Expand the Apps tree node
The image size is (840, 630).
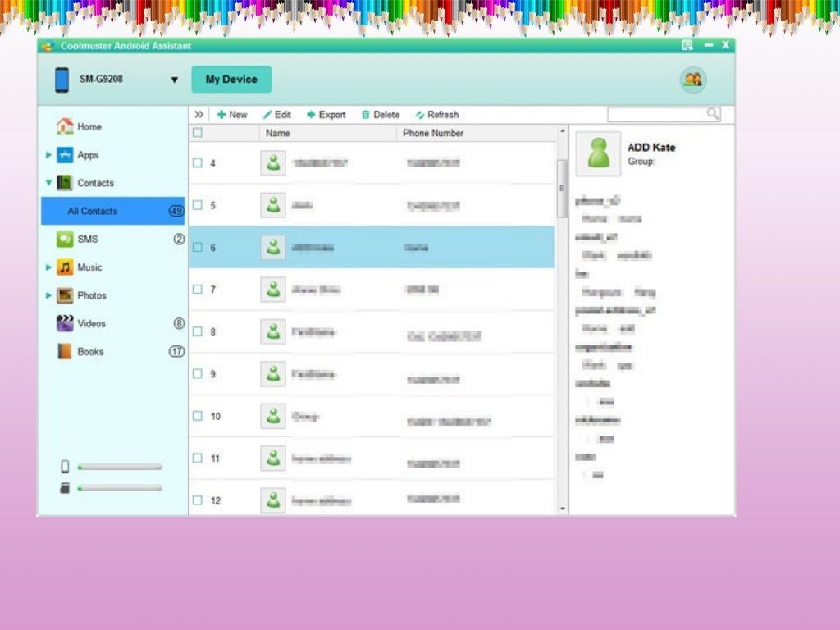(48, 155)
